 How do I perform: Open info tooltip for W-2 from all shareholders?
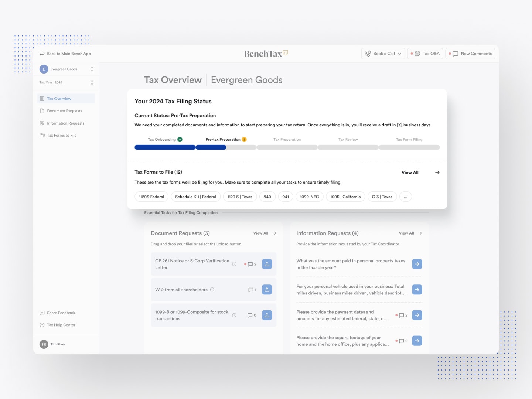pos(212,290)
